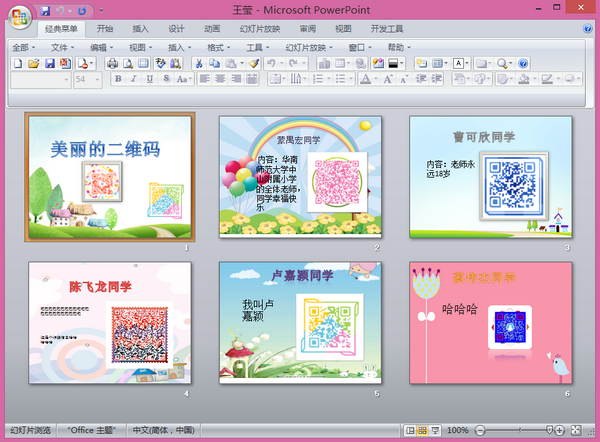600x442 pixels.
Task: Toggle text Shadow formatting
Action: (166, 79)
